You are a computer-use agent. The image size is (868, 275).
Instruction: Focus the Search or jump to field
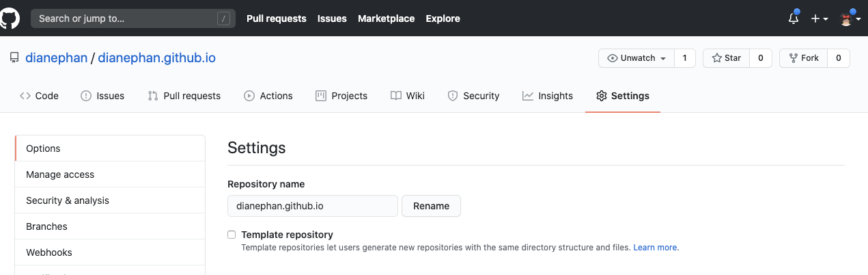coord(133,18)
